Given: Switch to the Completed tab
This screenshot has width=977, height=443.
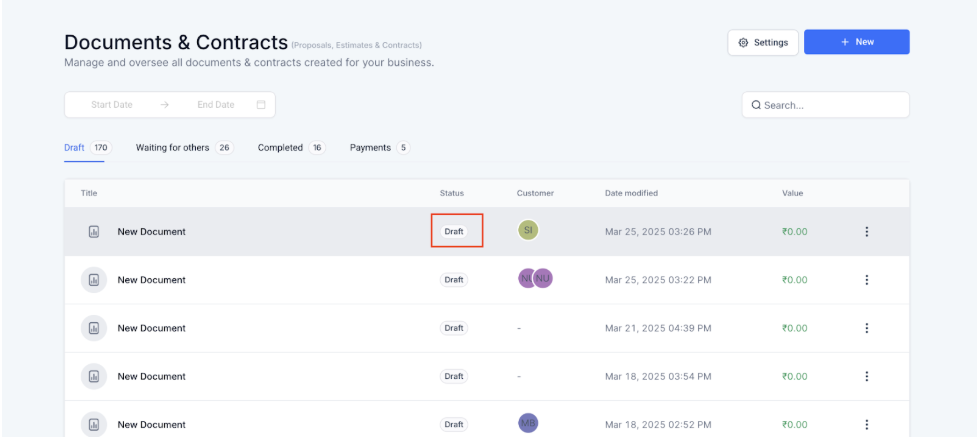Looking at the screenshot, I should click(280, 148).
